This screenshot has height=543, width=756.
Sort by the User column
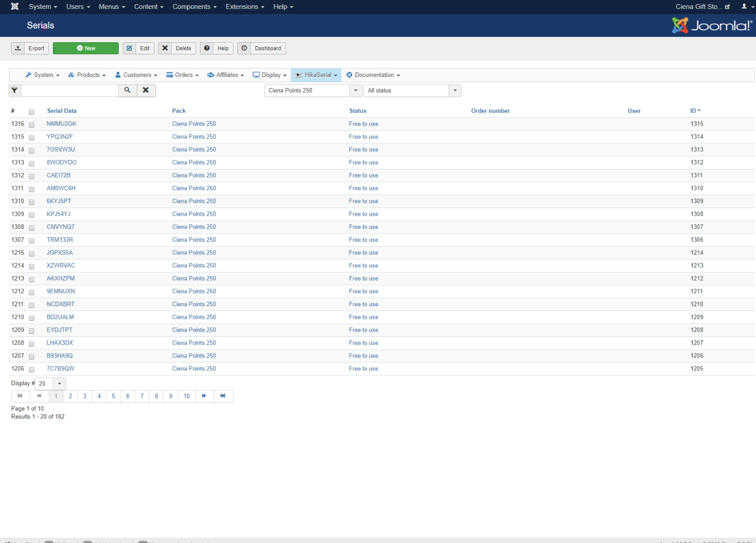pos(634,111)
